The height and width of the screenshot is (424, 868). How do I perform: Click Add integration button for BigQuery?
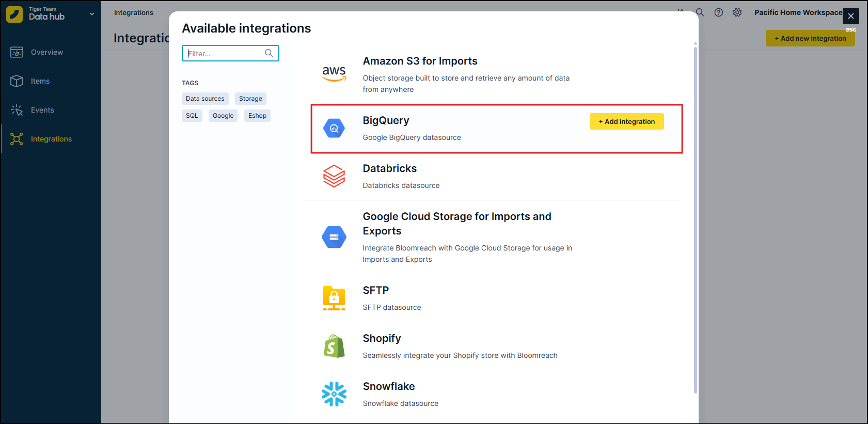coord(627,121)
